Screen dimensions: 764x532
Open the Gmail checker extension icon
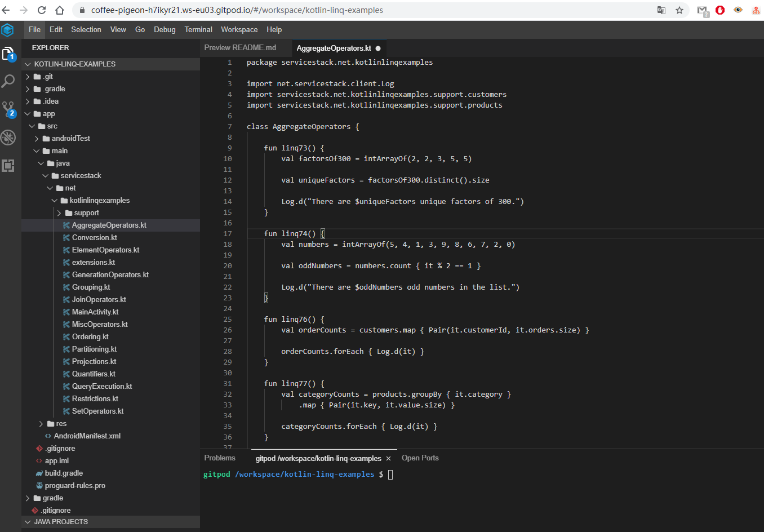[x=703, y=11]
